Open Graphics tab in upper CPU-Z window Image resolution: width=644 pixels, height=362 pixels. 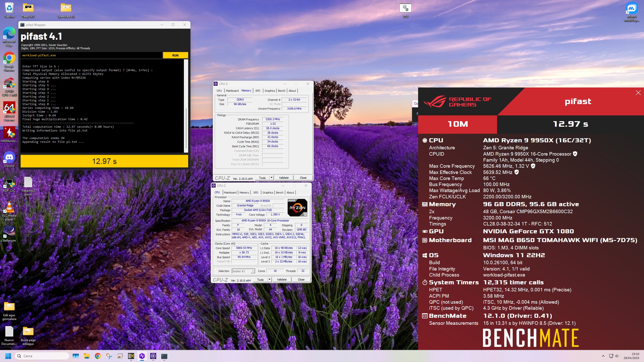click(x=270, y=91)
